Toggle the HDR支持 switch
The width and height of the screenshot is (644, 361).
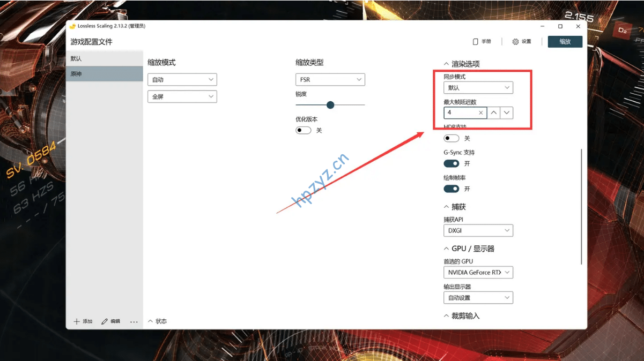tap(451, 138)
